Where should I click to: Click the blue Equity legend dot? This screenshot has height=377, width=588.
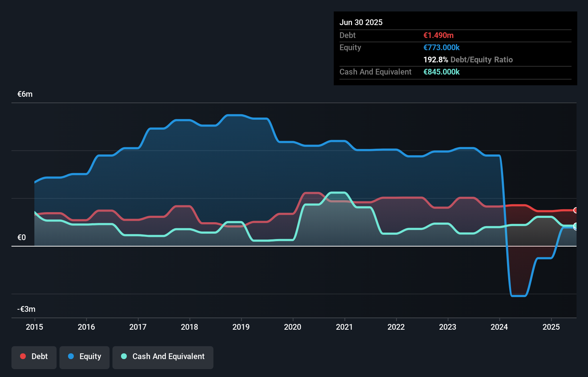coord(71,356)
